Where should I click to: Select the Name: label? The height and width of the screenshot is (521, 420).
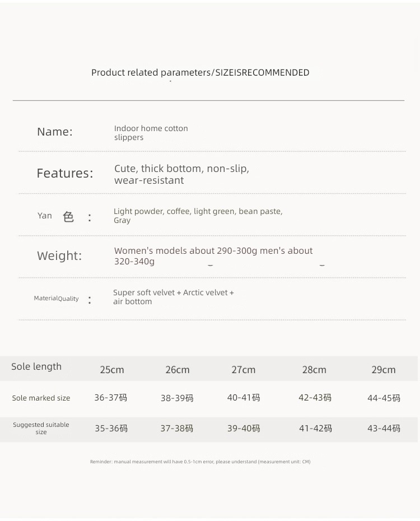(55, 132)
